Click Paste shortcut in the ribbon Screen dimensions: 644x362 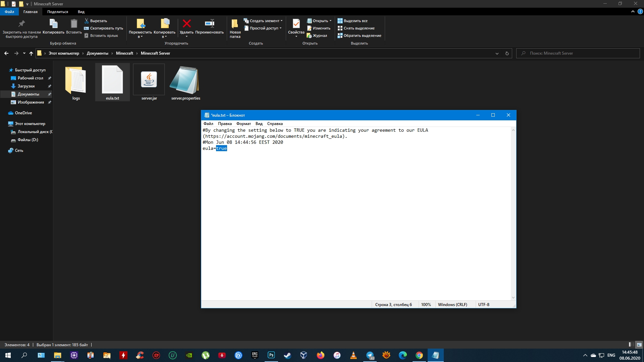point(101,36)
